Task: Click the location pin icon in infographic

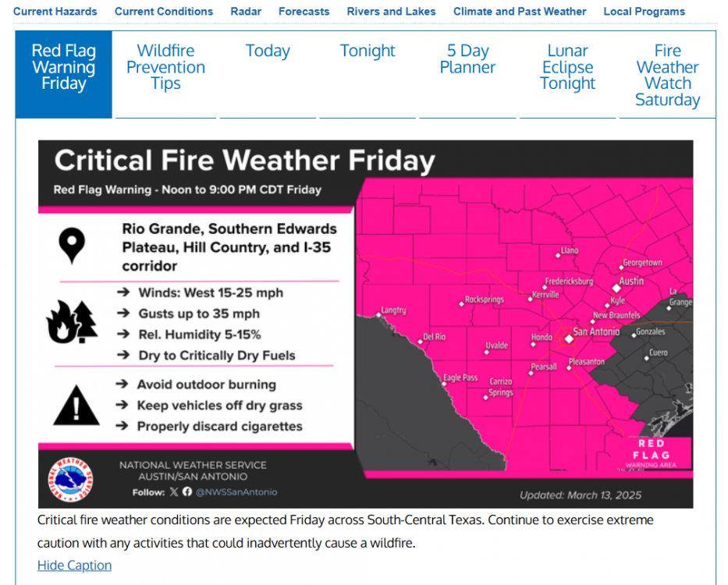Action: 72,245
